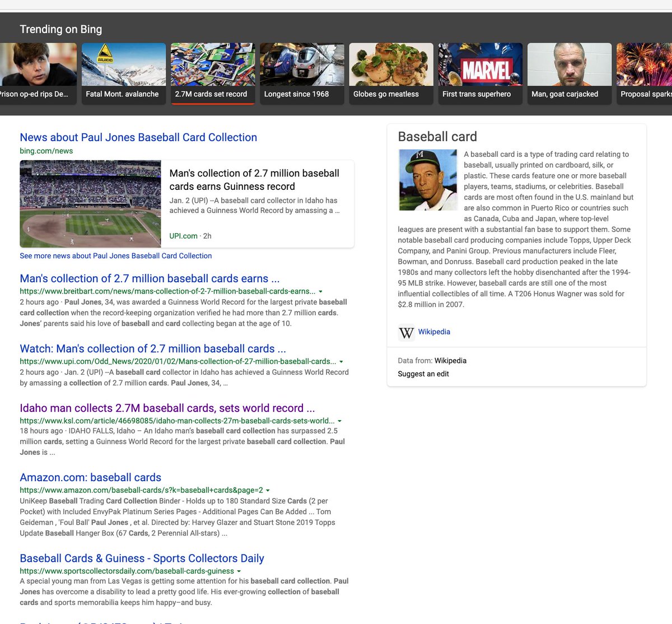Expand dropdown arrow beside sportscollectorsdaily.com URL
This screenshot has height=624, width=672.
(239, 571)
